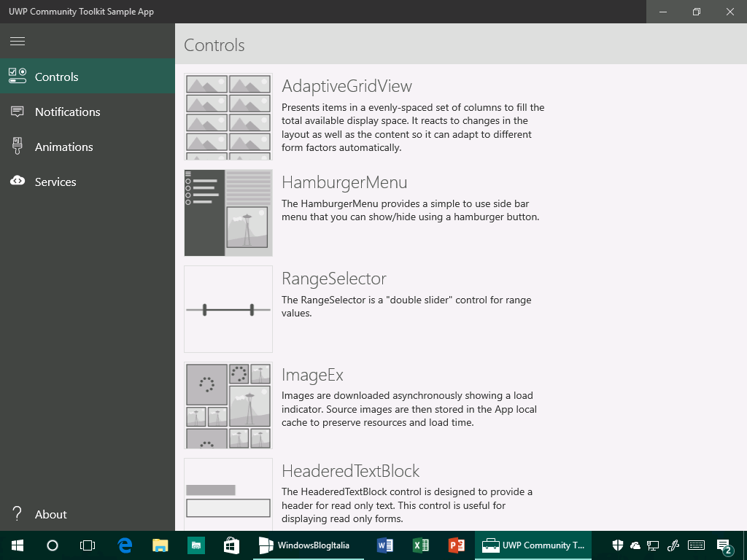Launch Microsoft Edge from the taskbar
The image size is (747, 560).
125,545
